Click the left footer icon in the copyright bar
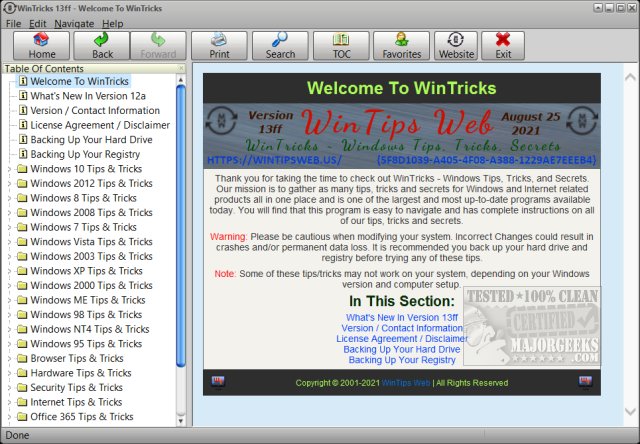This screenshot has height=444, width=640. [218, 382]
